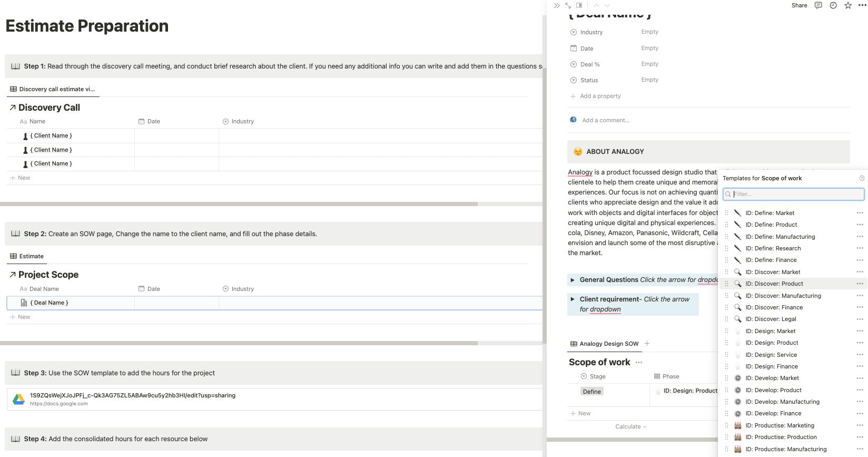
Task: Click the gear icon of ID: Develop: Market
Action: tap(738, 378)
